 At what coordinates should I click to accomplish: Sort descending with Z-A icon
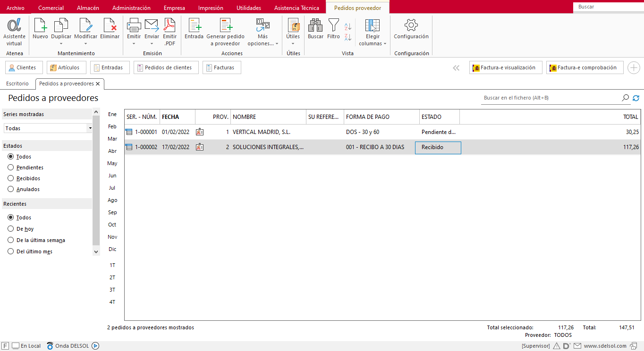[x=348, y=37]
